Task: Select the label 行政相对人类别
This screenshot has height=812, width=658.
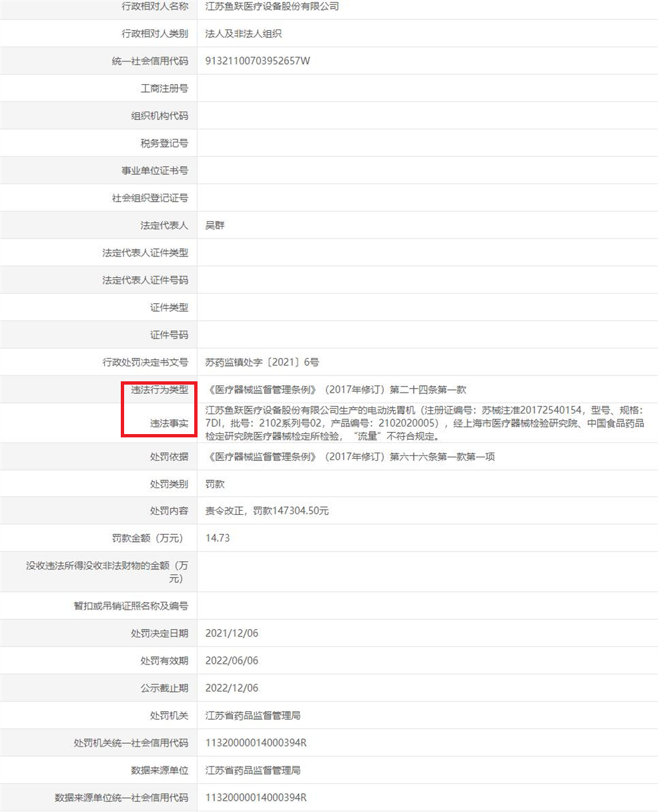Action: point(155,33)
